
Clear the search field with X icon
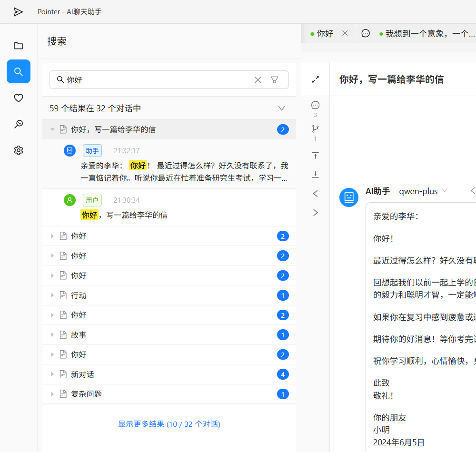(258, 80)
